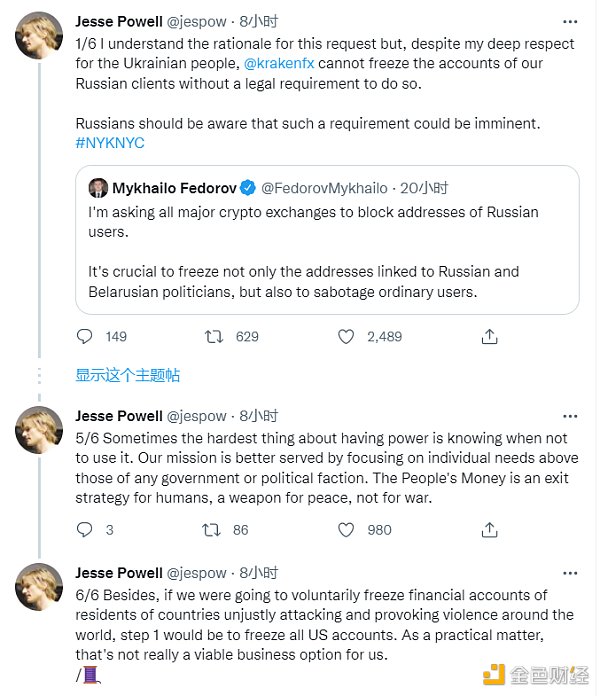Retweet the 1/6 tweet with 629 retweets
Image resolution: width=600 pixels, height=696 pixels.
(x=214, y=337)
